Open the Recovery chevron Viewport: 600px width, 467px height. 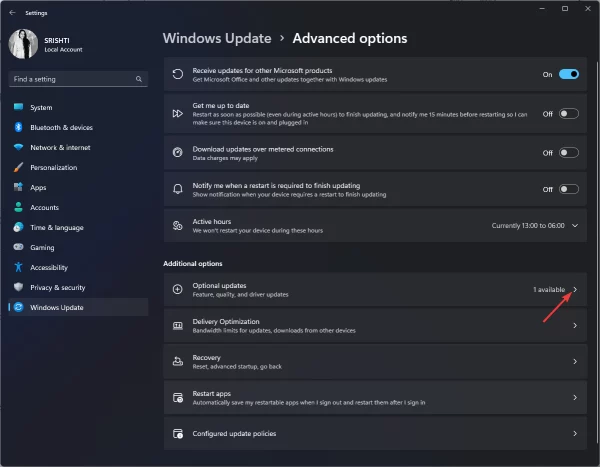tap(575, 361)
